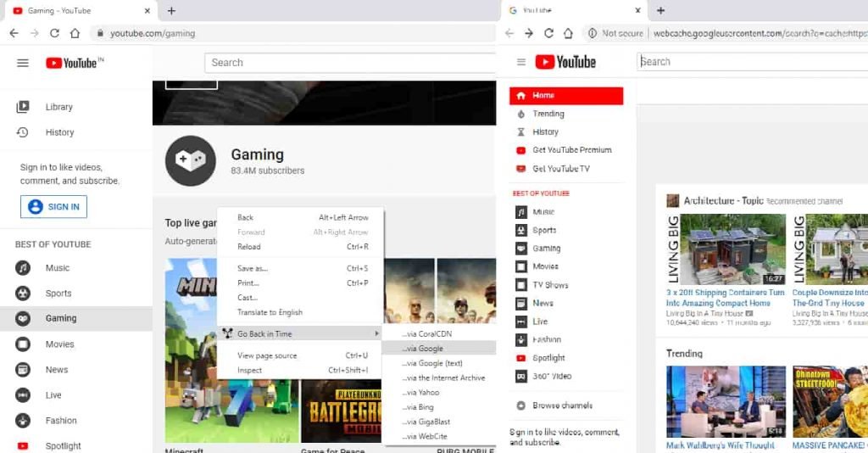Open the hamburger menu in left YouTube window
Viewport: 868px width, 453px height.
23,63
